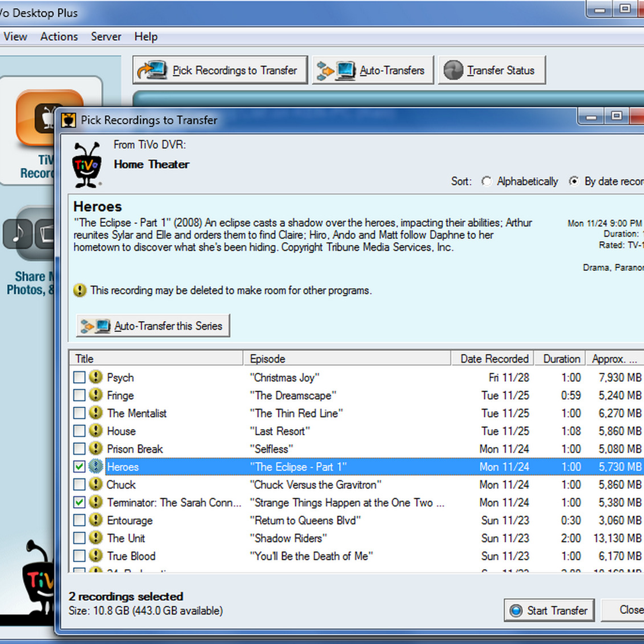Check the True Blood recording checkbox
The image size is (644, 644).
[x=79, y=555]
